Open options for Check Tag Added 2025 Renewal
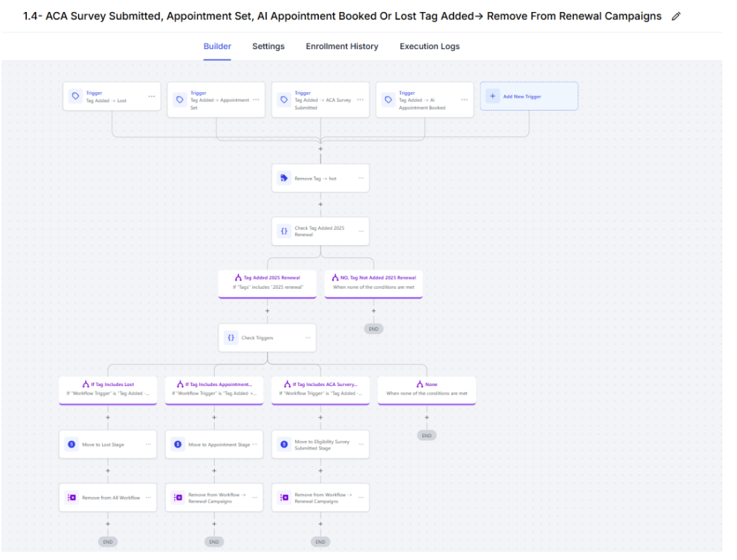 point(361,231)
